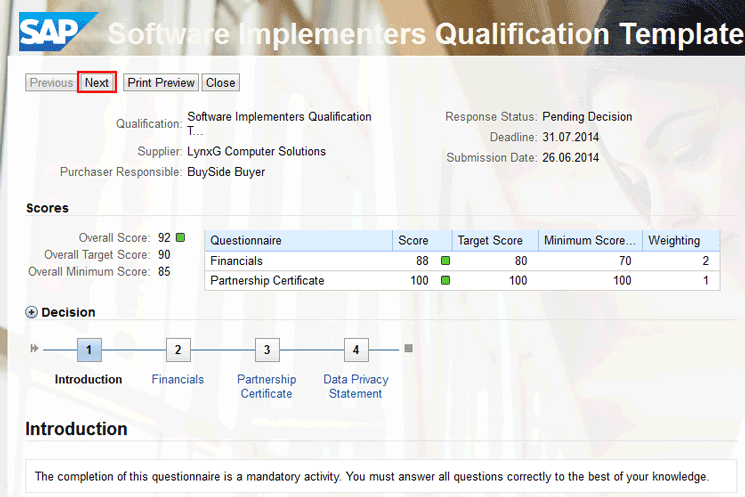Click the Partnership Certificate weighting value 1
Screen dimensions: 745x497
[x=706, y=280]
